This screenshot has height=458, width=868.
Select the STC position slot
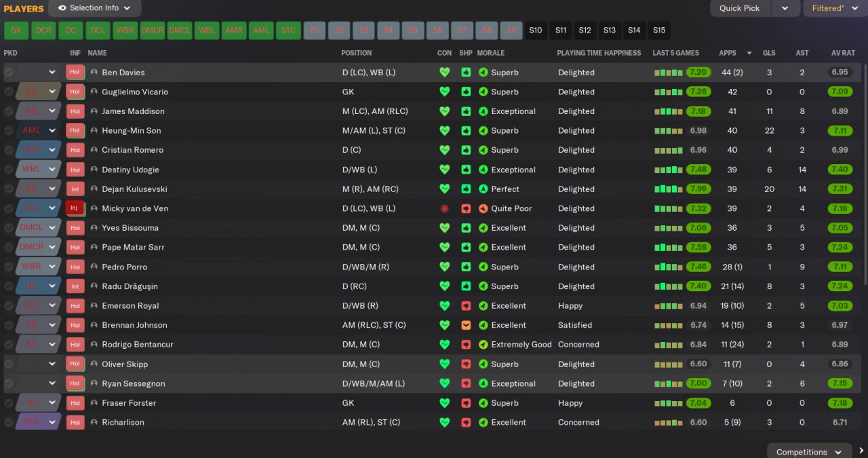click(289, 31)
